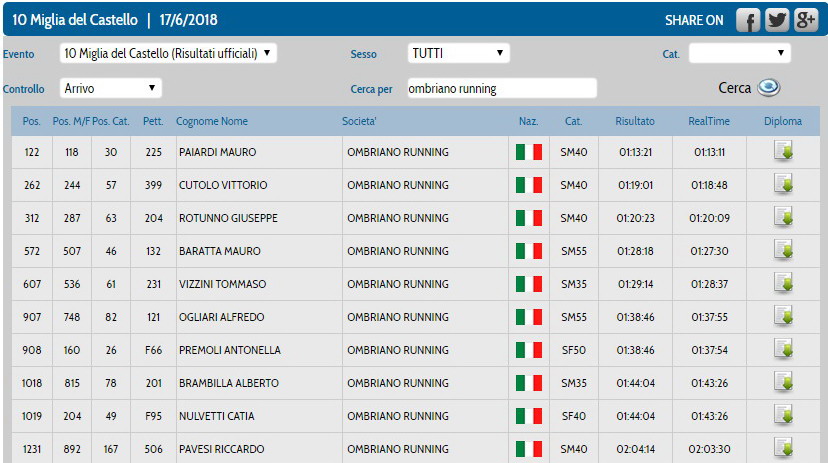The height and width of the screenshot is (463, 828).
Task: Share results on Facebook
Action: point(748,20)
